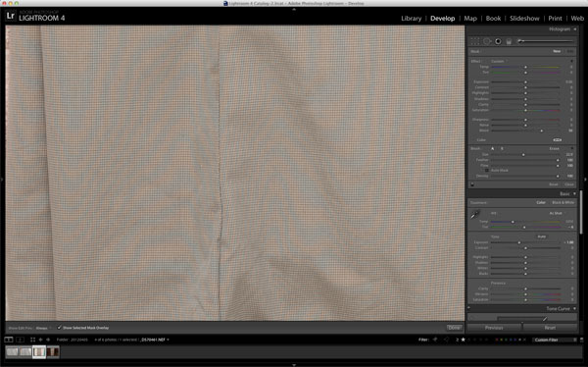Click the Previous button
The width and height of the screenshot is (588, 367).
(494, 328)
